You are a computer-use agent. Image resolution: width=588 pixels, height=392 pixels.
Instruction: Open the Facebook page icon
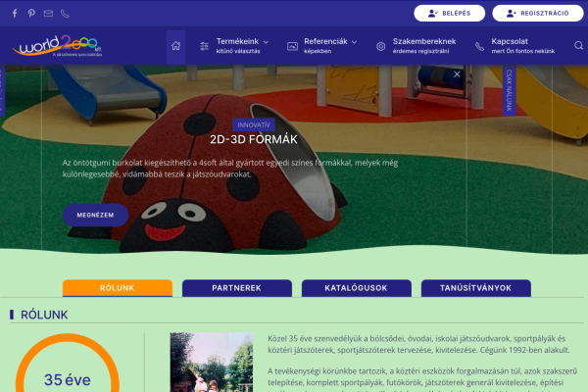coord(15,14)
